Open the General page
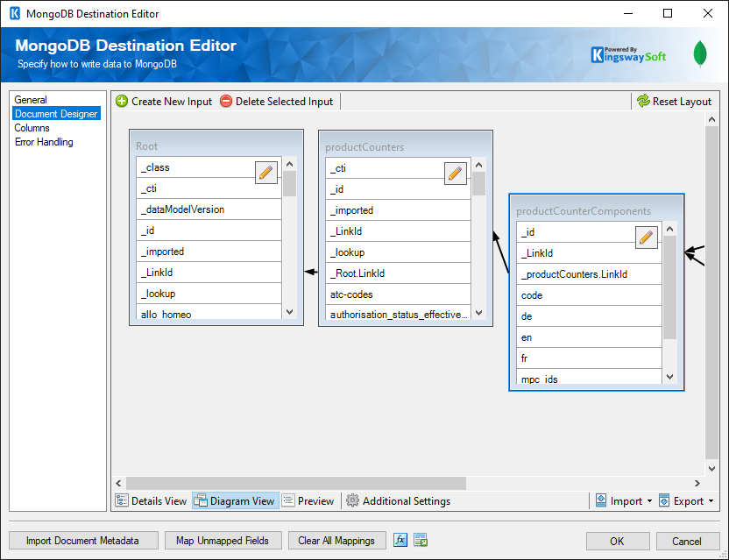This screenshot has width=729, height=560. (31, 100)
